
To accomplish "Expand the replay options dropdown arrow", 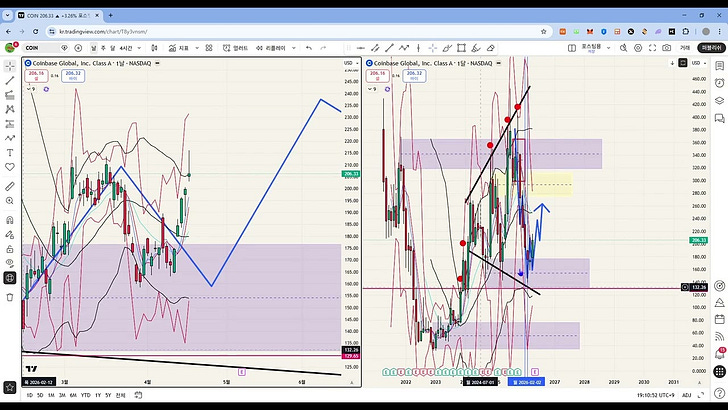I will point(293,48).
